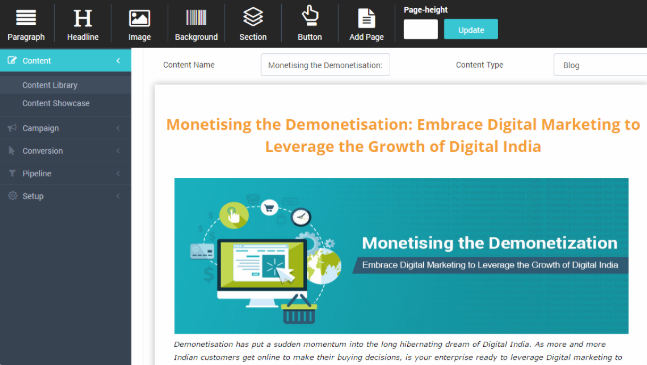This screenshot has height=365, width=647.
Task: Collapse the Content sidebar menu
Action: (118, 61)
